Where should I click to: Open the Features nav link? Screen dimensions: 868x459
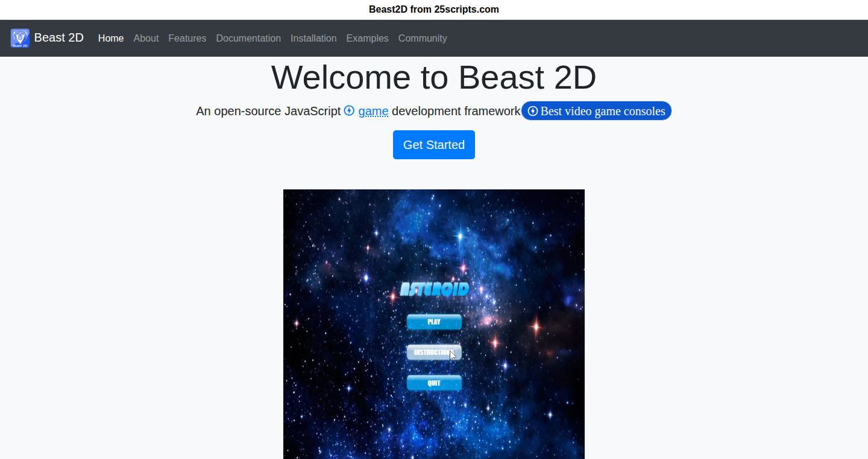pos(187,38)
